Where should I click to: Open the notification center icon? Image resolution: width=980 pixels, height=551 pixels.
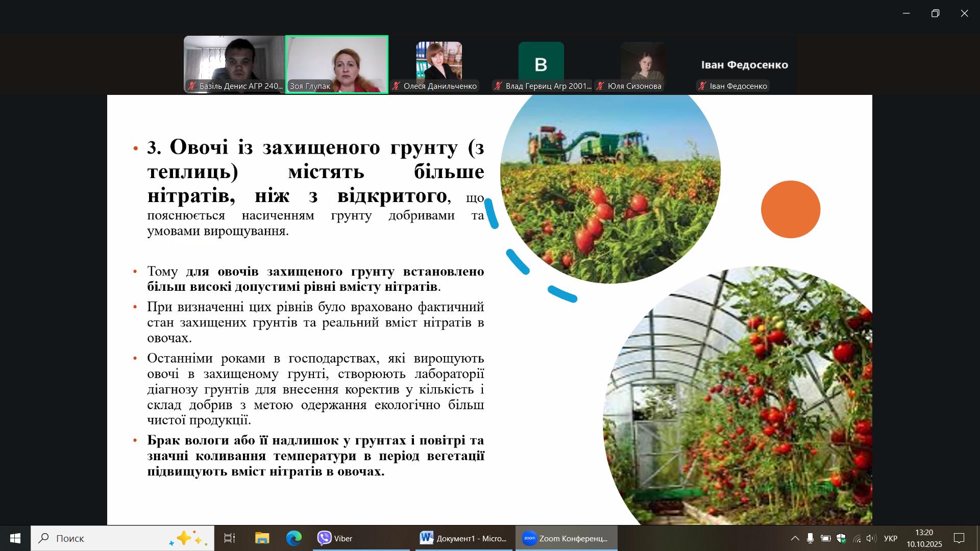tap(959, 538)
